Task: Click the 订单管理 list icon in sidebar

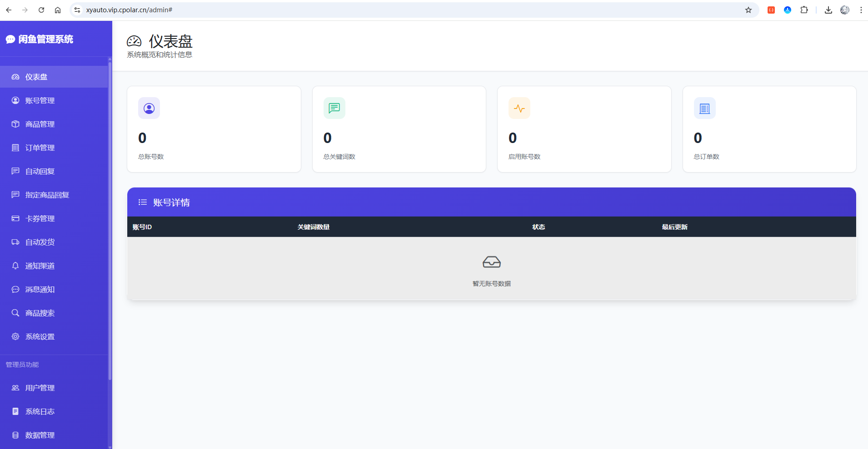Action: click(x=15, y=148)
